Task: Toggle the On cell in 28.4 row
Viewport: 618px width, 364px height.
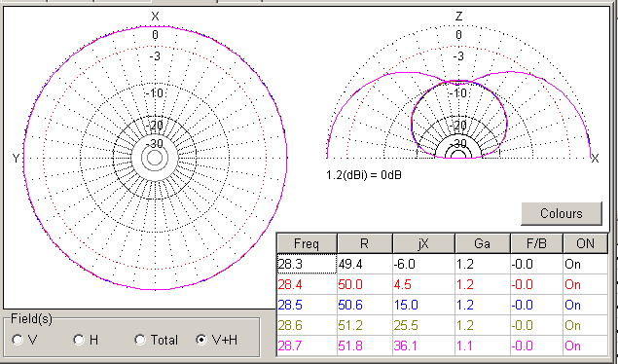Action: 585,284
